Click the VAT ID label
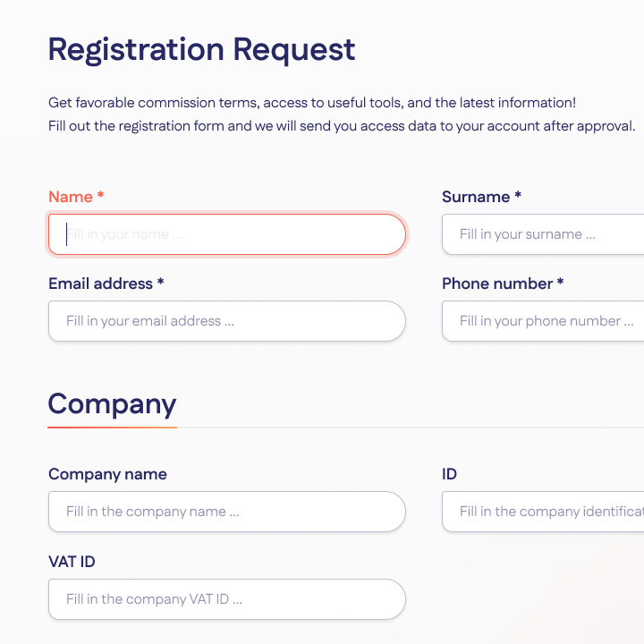Image resolution: width=644 pixels, height=644 pixels. (72, 562)
